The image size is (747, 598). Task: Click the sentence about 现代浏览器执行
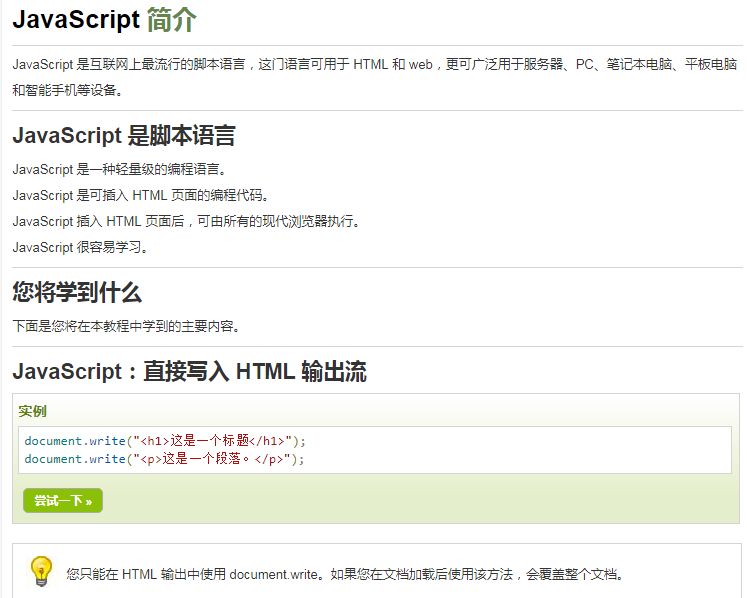pos(186,221)
